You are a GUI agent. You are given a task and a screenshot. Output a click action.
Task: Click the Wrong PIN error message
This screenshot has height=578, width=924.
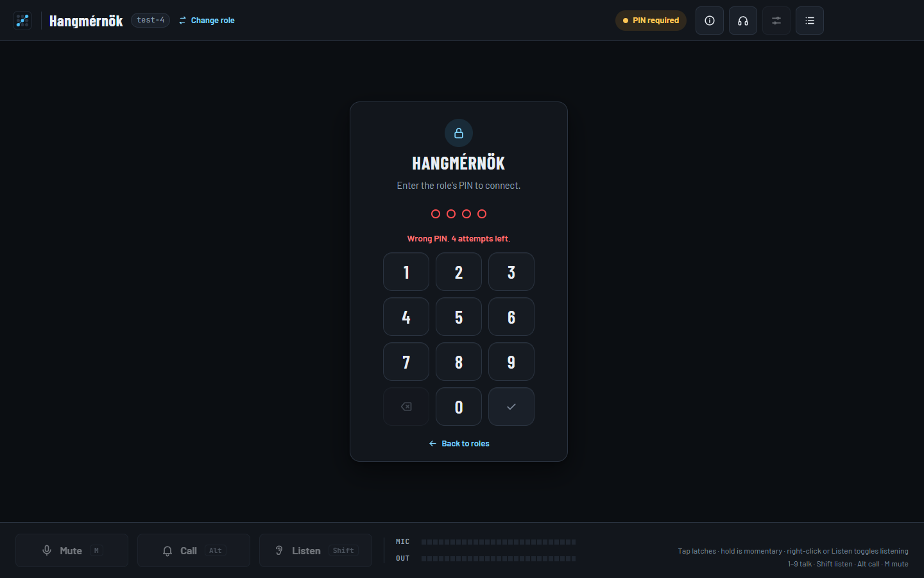pos(459,238)
